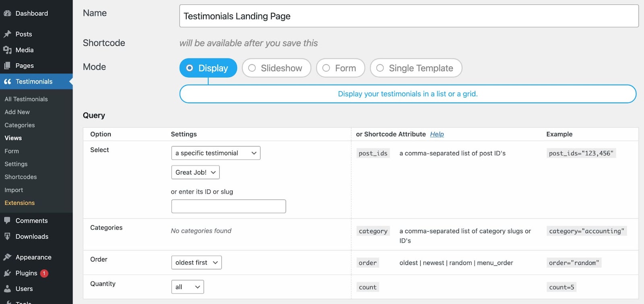The height and width of the screenshot is (304, 644).
Task: Click the Appearance paintbrush icon
Action: point(7,257)
